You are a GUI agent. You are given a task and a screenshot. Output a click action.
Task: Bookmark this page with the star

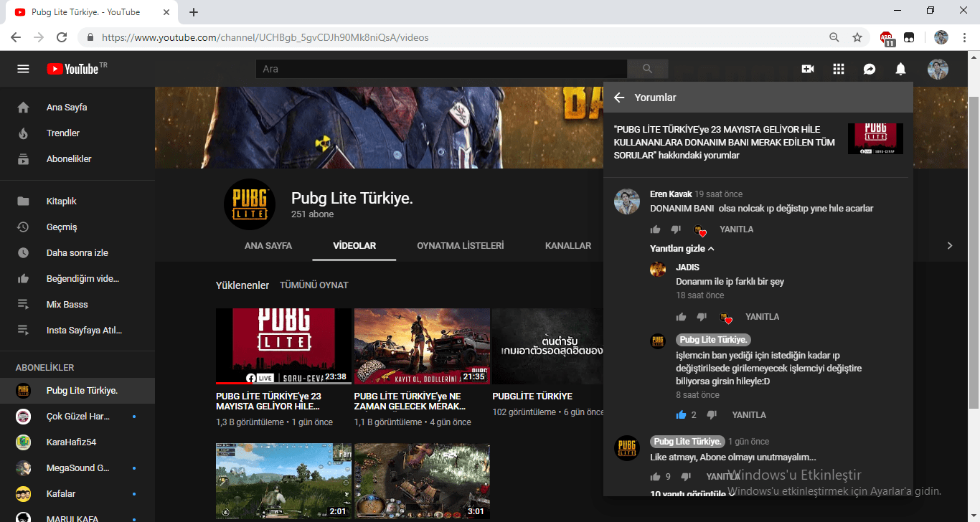(x=857, y=37)
